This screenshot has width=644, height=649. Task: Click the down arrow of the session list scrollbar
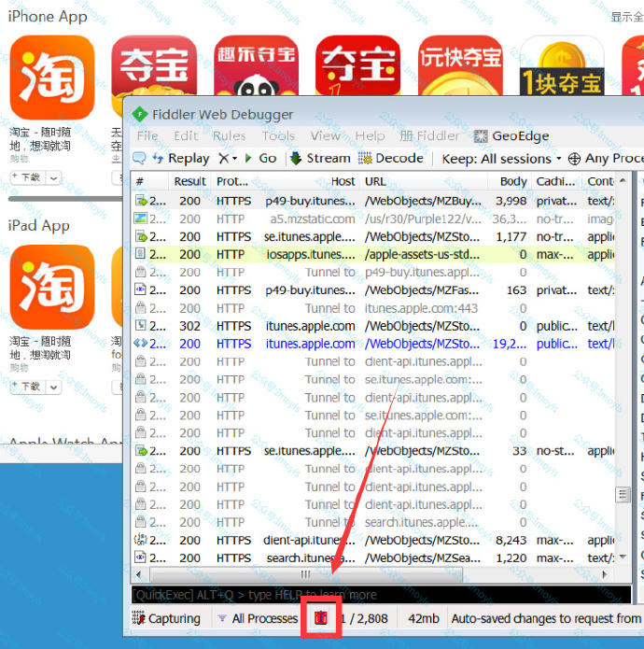tap(623, 557)
